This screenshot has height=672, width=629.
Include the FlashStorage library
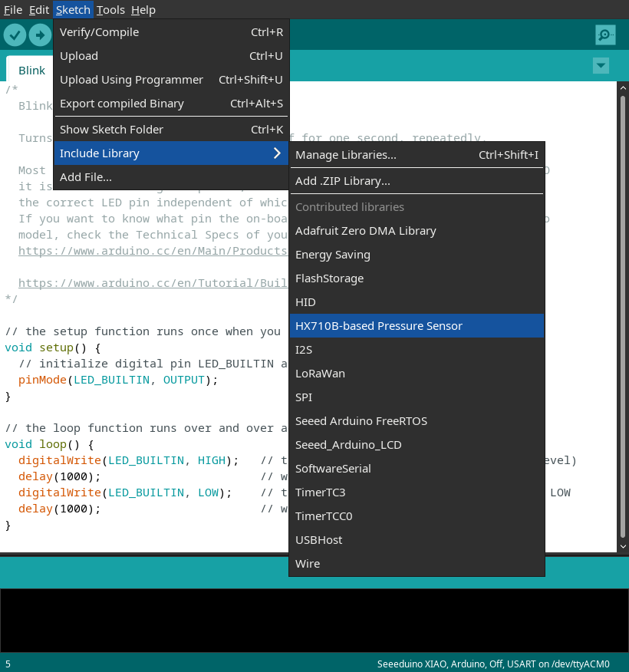(417, 278)
